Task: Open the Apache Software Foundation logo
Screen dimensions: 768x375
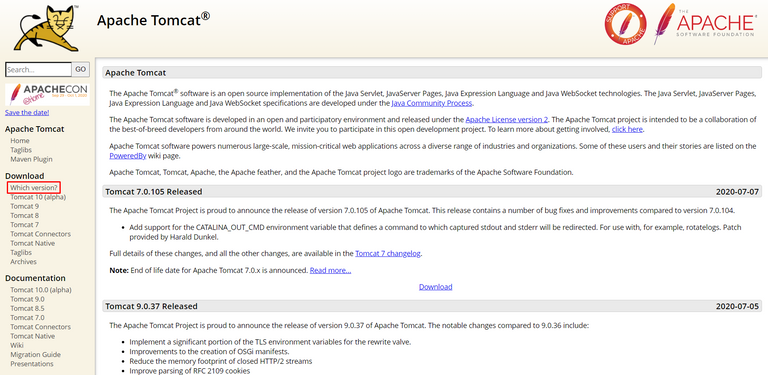Action: [x=704, y=24]
